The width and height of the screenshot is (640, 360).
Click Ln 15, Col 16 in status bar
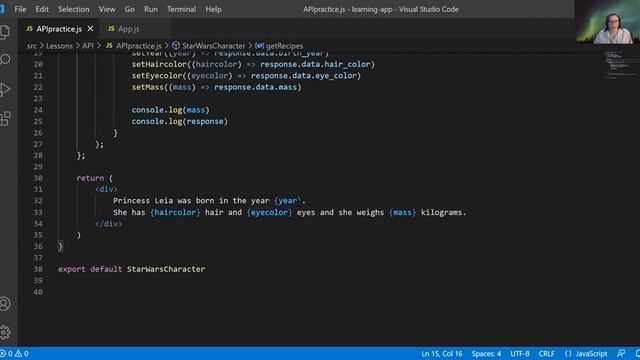442,353
